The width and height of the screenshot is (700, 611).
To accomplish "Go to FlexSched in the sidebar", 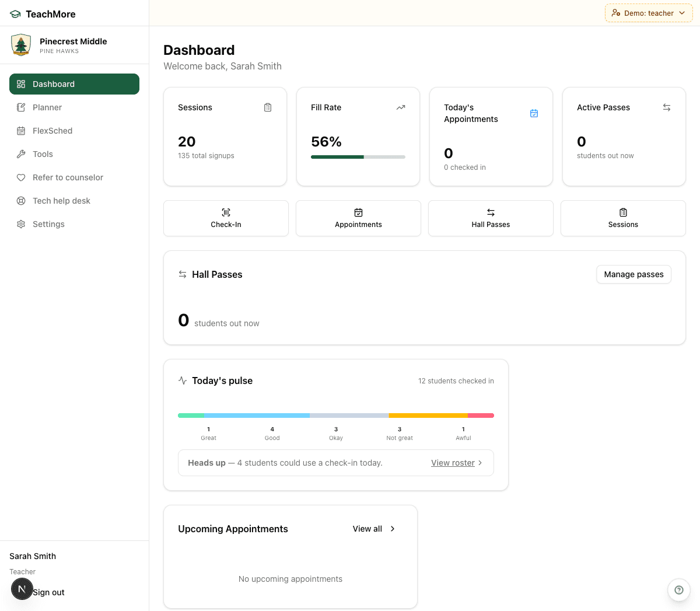I will point(74,131).
